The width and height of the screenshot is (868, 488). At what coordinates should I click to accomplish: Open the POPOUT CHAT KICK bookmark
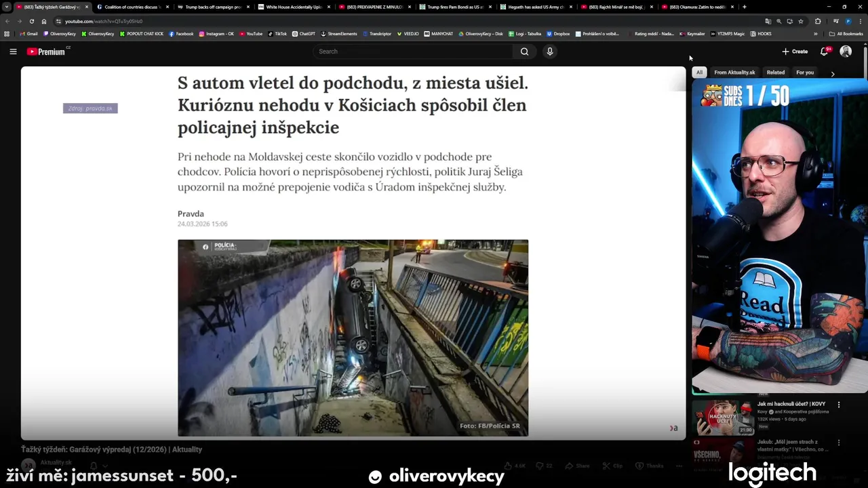click(142, 33)
